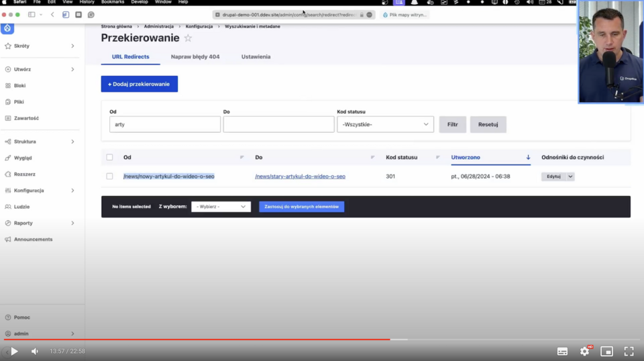
Task: Open video settings gear icon
Action: tap(584, 351)
